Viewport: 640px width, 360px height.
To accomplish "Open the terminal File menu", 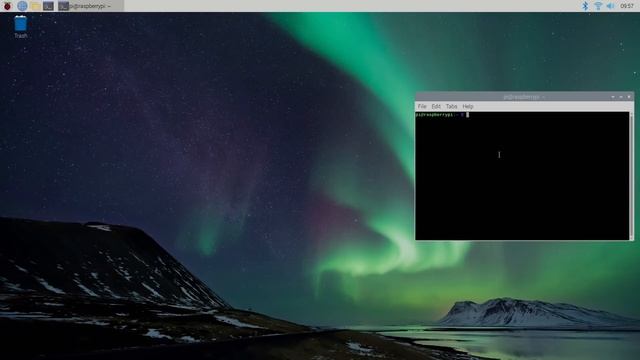I will coord(422,106).
